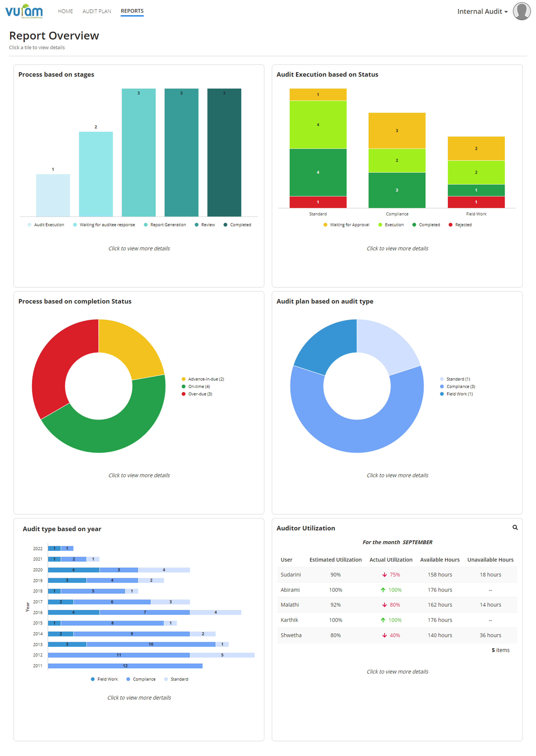
Task: Click the User column header
Action: 286,560
